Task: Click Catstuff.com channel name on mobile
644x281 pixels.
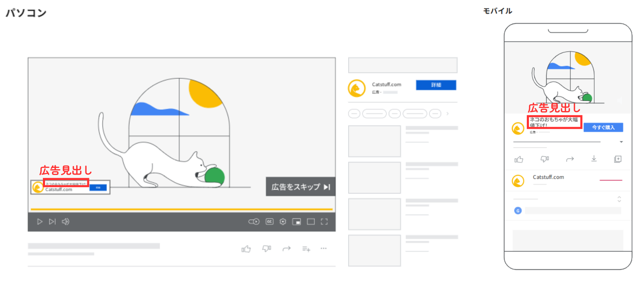Action: (x=548, y=177)
